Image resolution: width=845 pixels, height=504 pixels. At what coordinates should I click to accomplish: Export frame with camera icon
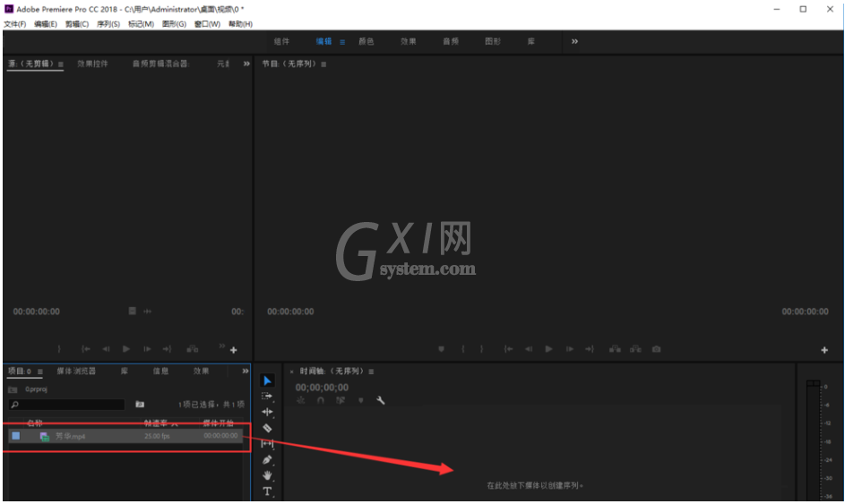point(657,349)
